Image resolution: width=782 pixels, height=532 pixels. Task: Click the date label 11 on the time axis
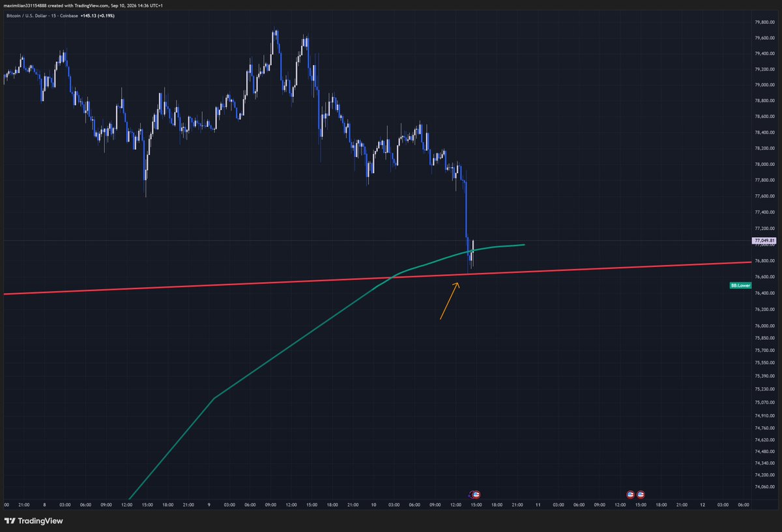[538, 505]
